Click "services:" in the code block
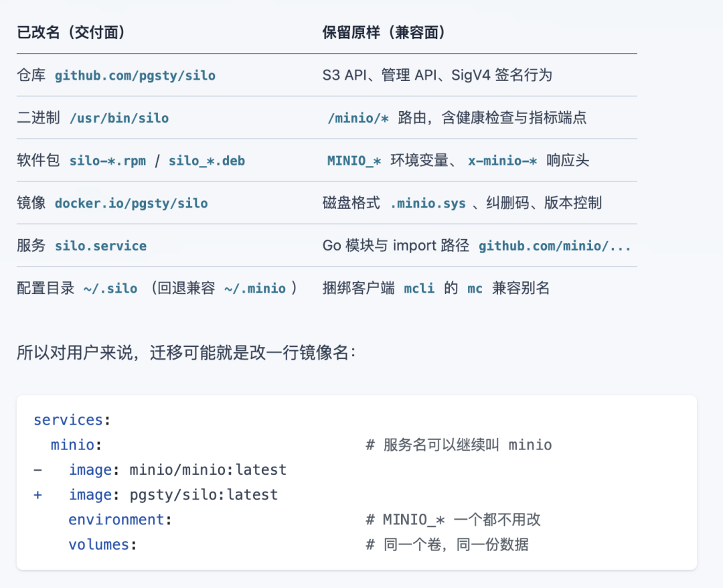The image size is (723, 588). [x=72, y=420]
